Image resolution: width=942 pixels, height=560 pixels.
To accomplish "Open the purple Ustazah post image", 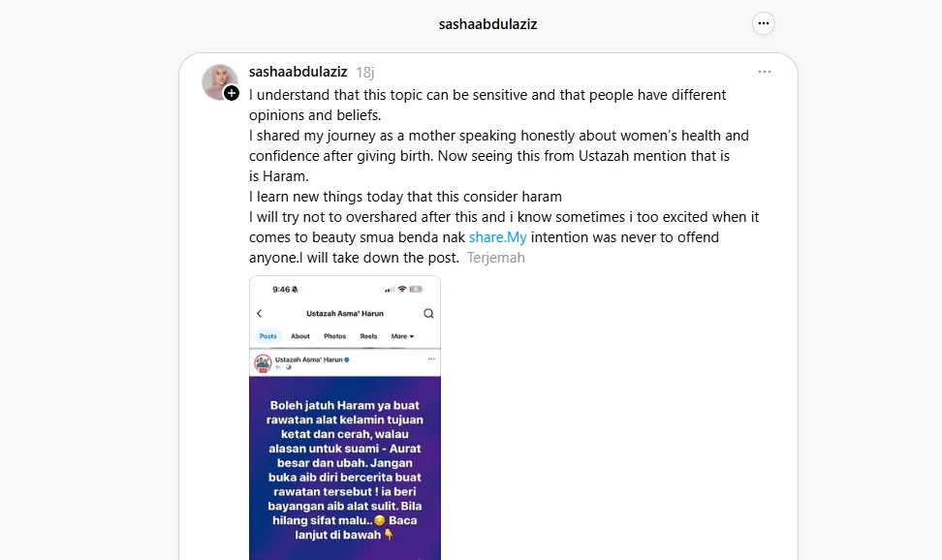I will (345, 465).
